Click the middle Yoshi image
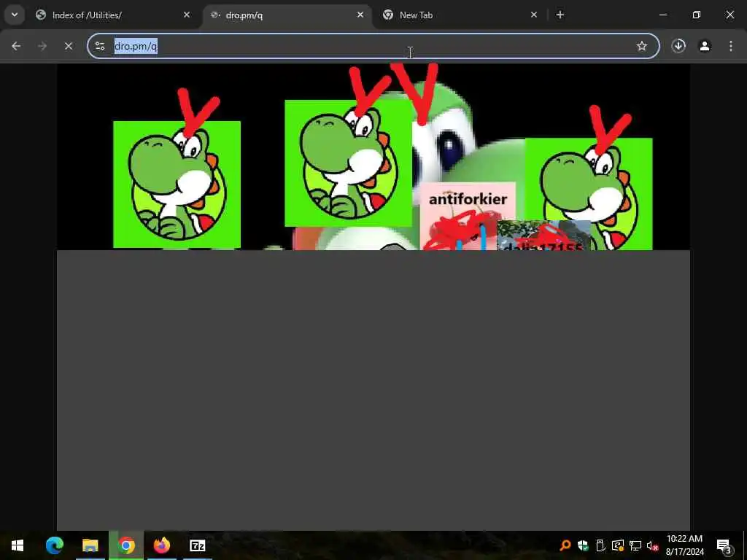This screenshot has height=560, width=747. pyautogui.click(x=348, y=163)
